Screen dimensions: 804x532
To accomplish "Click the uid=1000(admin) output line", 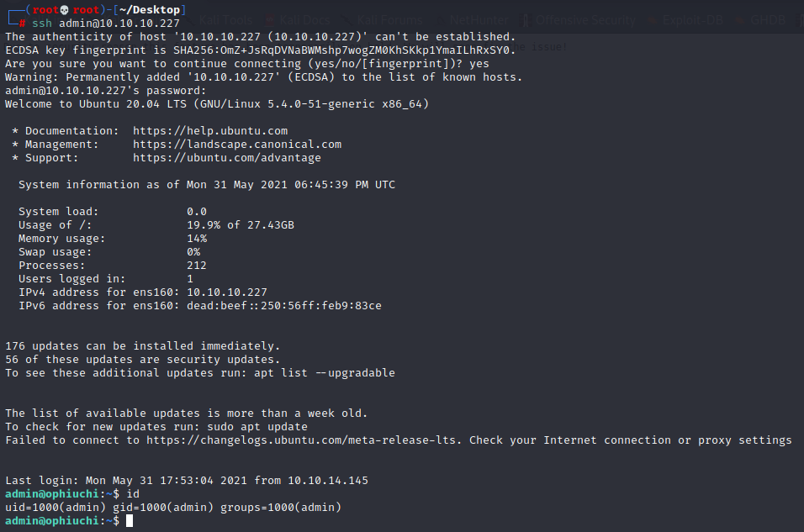I will [x=173, y=507].
